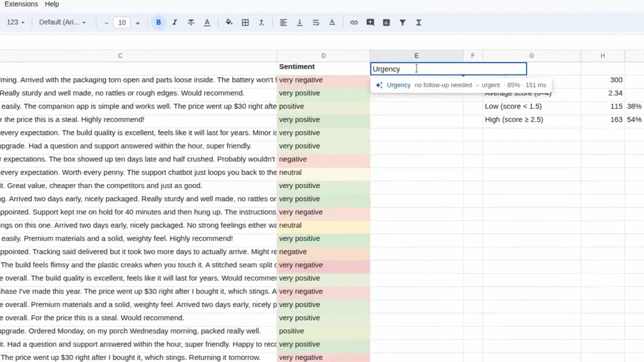The width and height of the screenshot is (644, 362).
Task: Select column H header
Action: click(602, 56)
